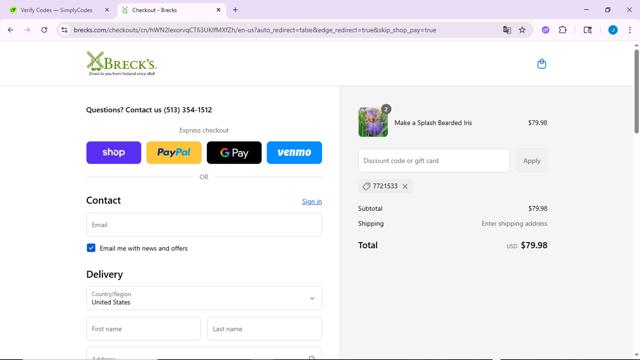Image resolution: width=640 pixels, height=360 pixels.
Task: Reload the Brecks checkout page
Action: click(44, 30)
